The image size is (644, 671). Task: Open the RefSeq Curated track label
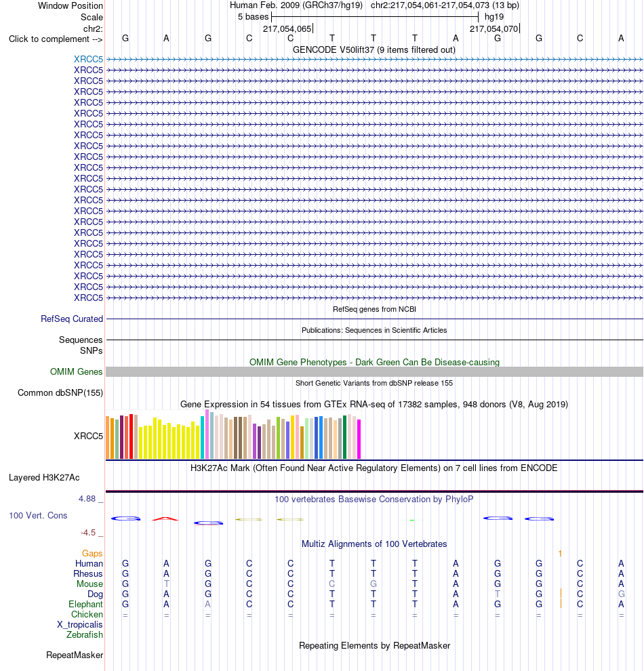pos(72,319)
